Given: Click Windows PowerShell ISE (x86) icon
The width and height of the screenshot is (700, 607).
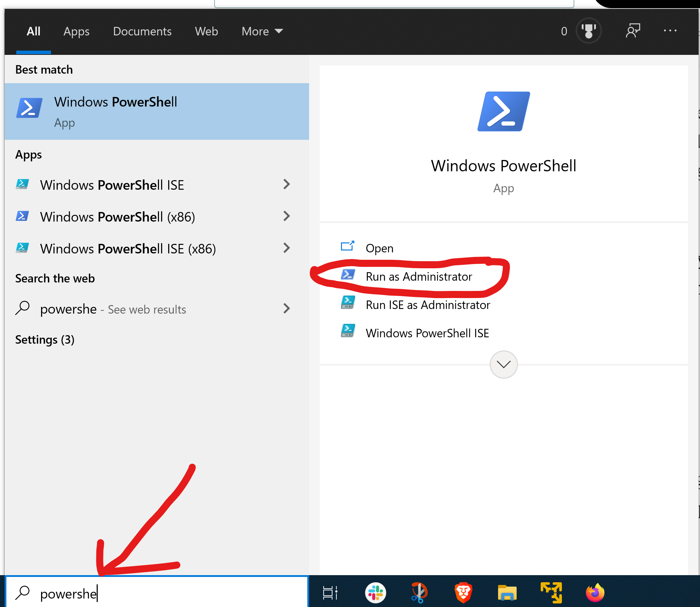Looking at the screenshot, I should click(x=22, y=248).
